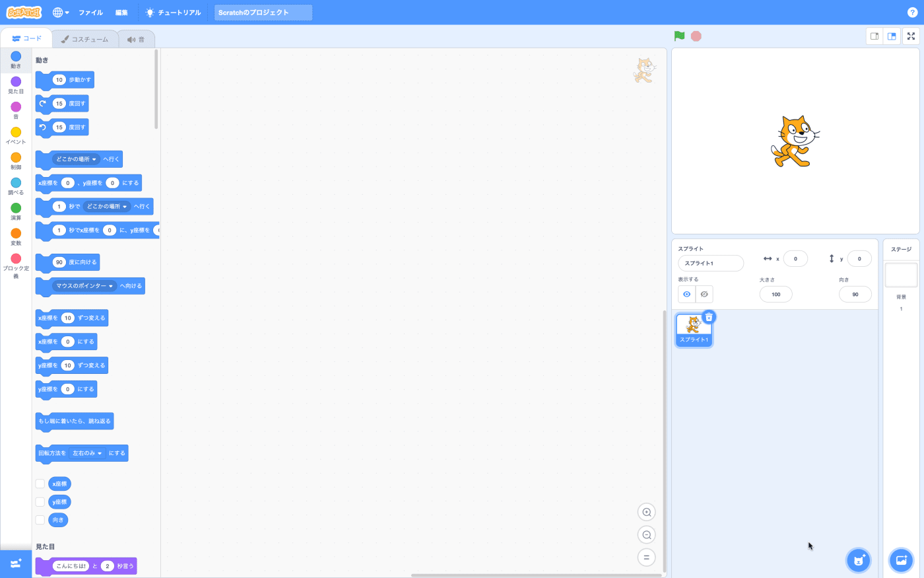Open the language globe dropdown
The width and height of the screenshot is (924, 578).
(61, 13)
